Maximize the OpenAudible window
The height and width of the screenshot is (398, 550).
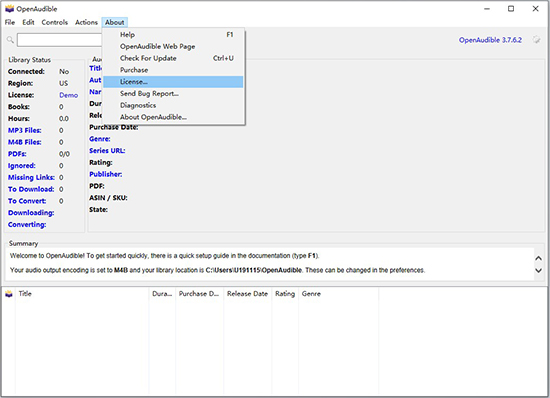[x=511, y=9]
